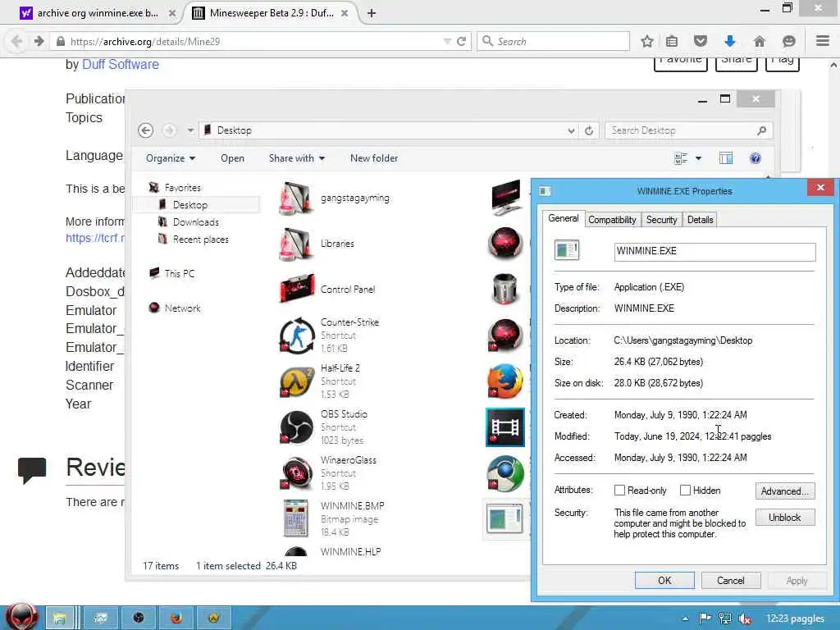The height and width of the screenshot is (630, 840).
Task: Select the Control Panel icon
Action: click(297, 290)
